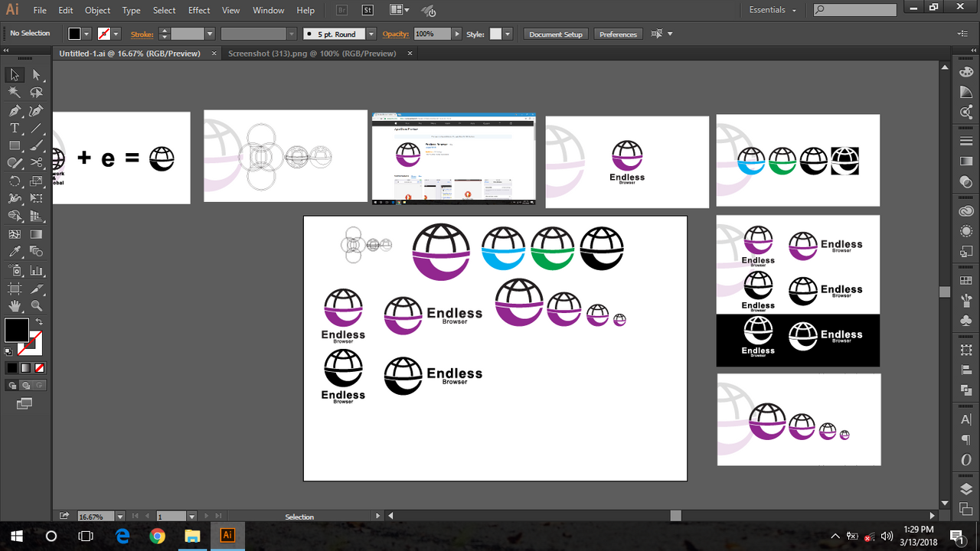Set paint mode to Gradient

[25, 367]
